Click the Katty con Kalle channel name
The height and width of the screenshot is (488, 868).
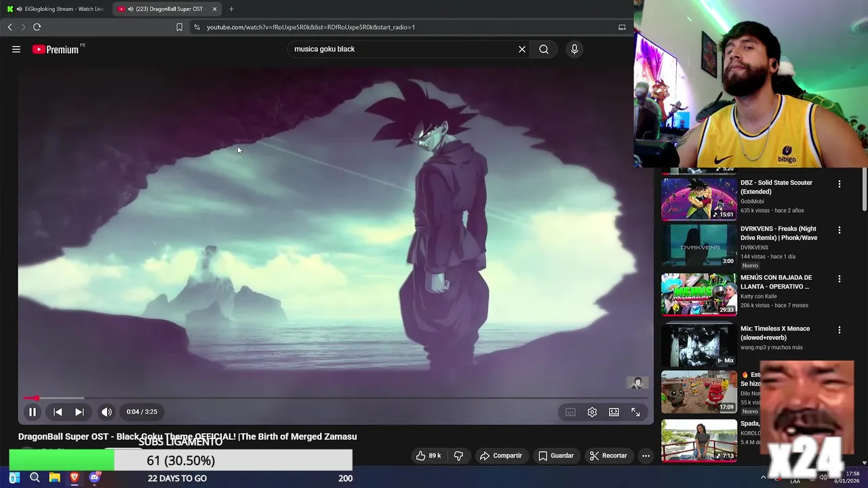pos(762,296)
